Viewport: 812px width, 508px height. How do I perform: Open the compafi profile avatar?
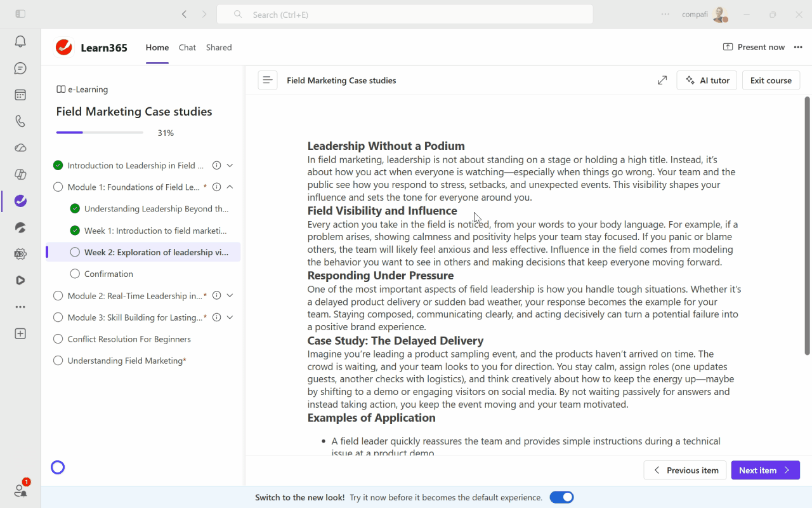pyautogui.click(x=719, y=14)
